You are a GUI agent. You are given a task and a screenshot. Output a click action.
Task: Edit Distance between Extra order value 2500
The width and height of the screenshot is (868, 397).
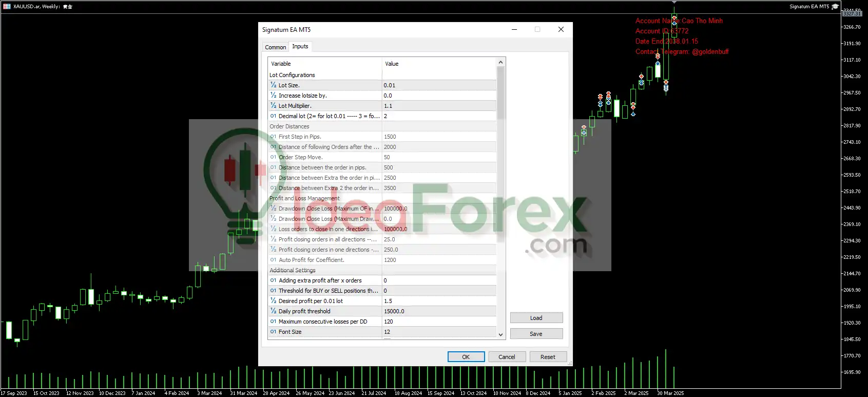[439, 178]
